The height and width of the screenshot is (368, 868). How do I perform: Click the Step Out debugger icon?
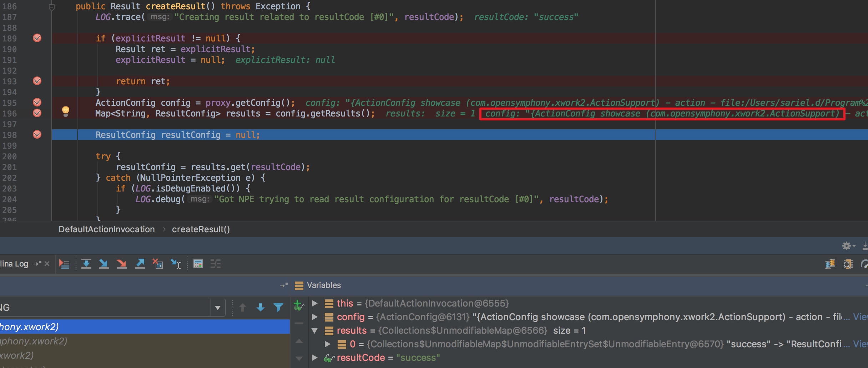[140, 264]
